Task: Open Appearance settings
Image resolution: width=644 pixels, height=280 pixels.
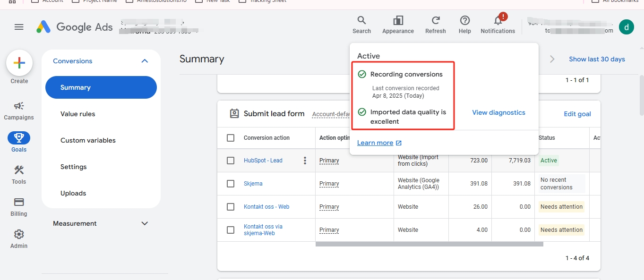Action: point(398,25)
